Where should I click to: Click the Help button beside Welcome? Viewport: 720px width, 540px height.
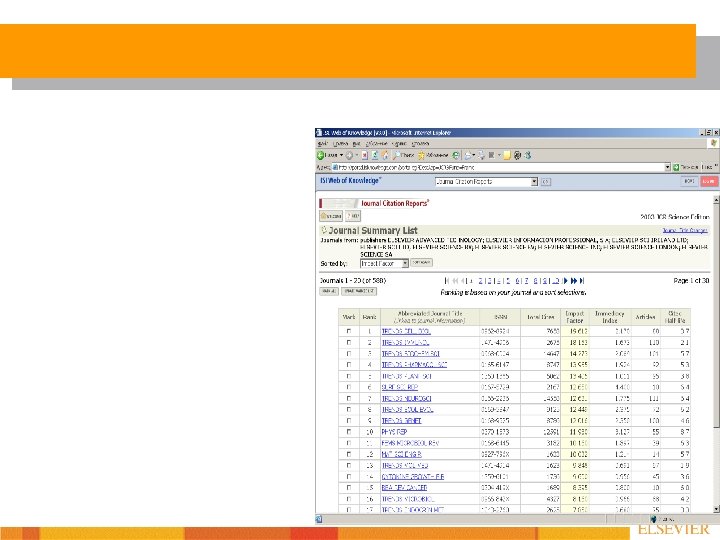[353, 216]
